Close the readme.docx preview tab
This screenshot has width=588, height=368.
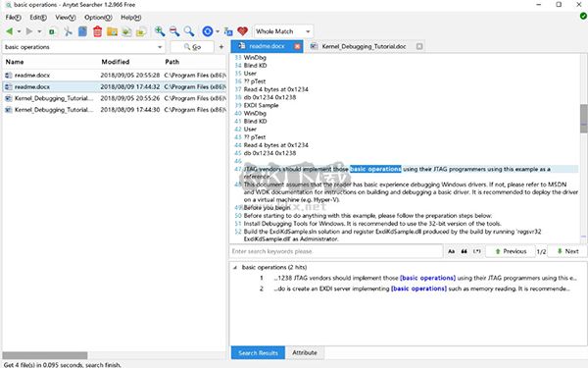click(297, 46)
